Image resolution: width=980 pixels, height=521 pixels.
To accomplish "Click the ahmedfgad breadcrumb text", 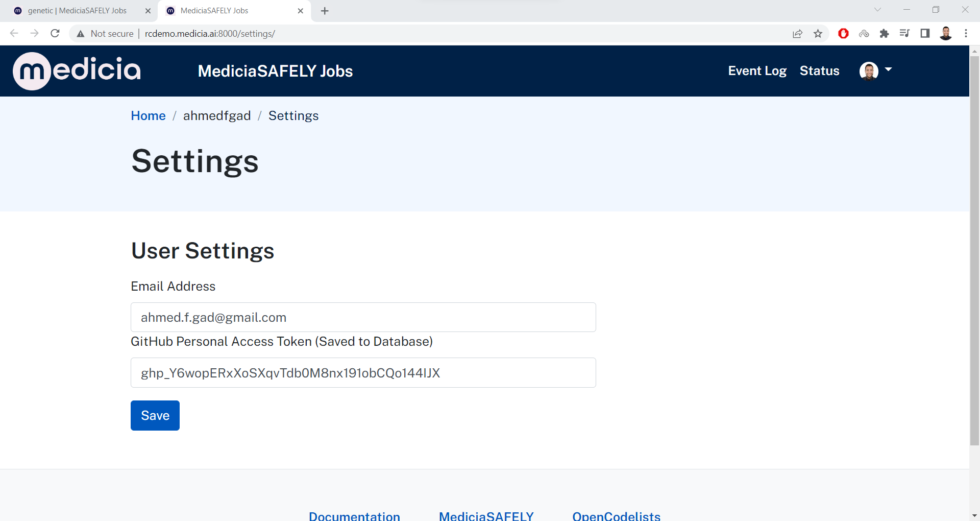I will point(217,116).
